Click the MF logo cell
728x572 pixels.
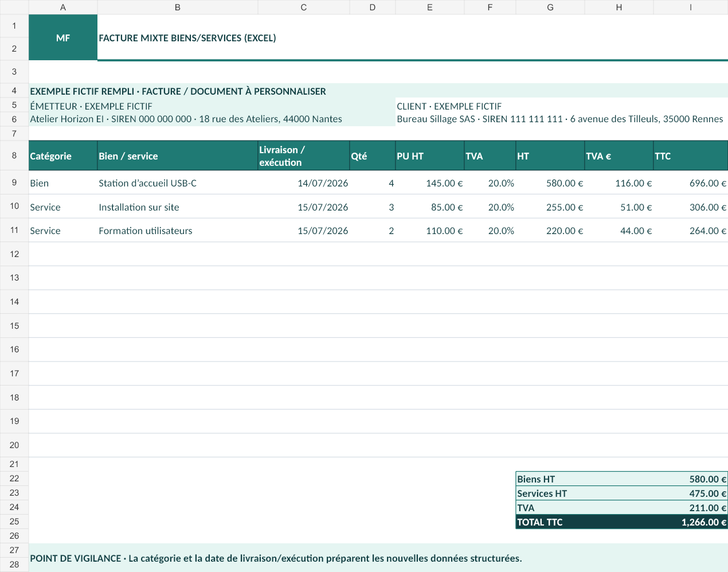click(63, 37)
